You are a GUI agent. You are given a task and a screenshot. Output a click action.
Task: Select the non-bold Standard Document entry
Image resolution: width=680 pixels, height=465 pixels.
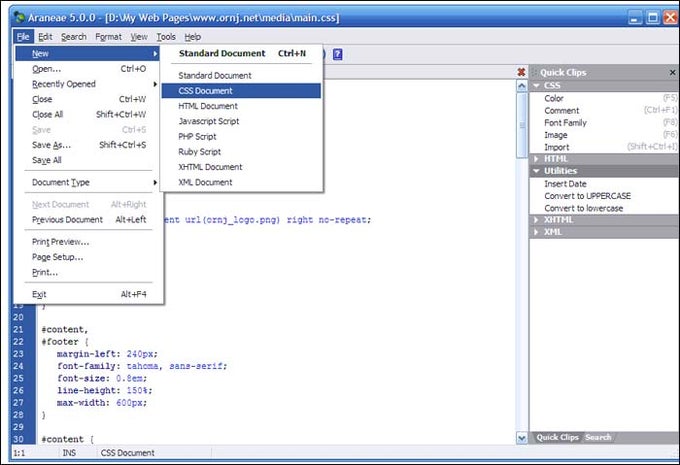tap(242, 75)
